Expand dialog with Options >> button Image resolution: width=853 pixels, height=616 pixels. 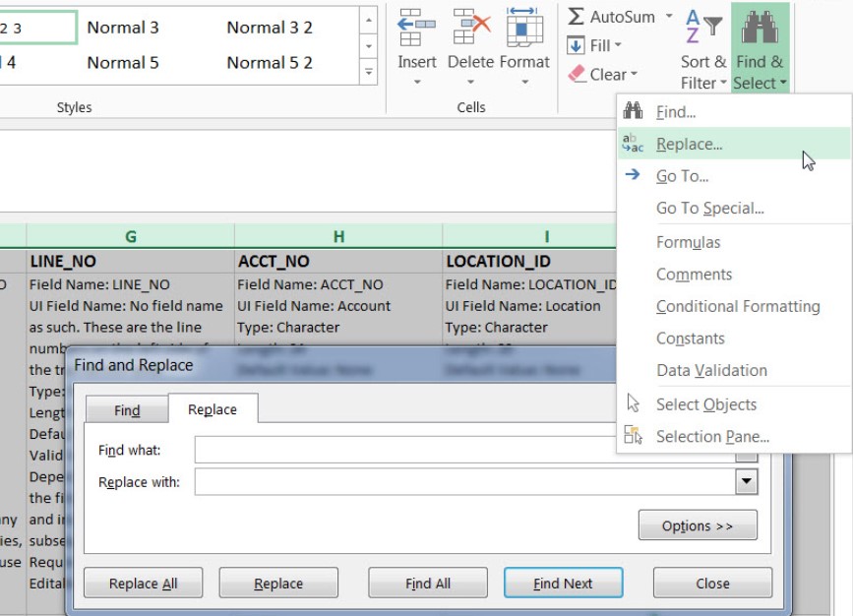pos(697,525)
